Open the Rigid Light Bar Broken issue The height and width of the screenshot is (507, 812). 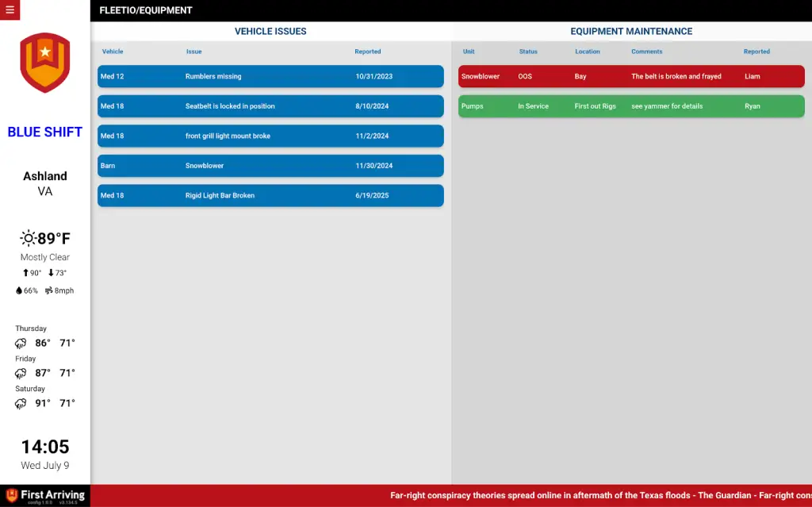(x=270, y=195)
